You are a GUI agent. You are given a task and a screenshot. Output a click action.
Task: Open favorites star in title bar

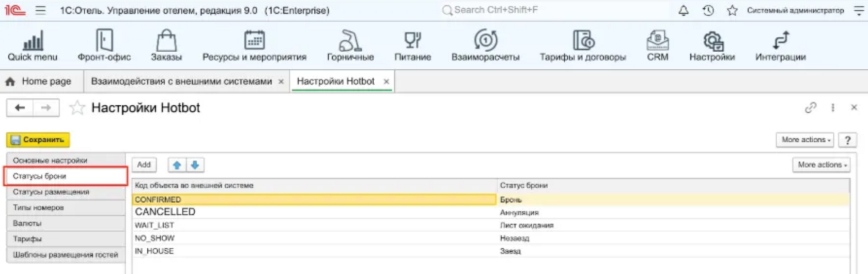coord(732,10)
